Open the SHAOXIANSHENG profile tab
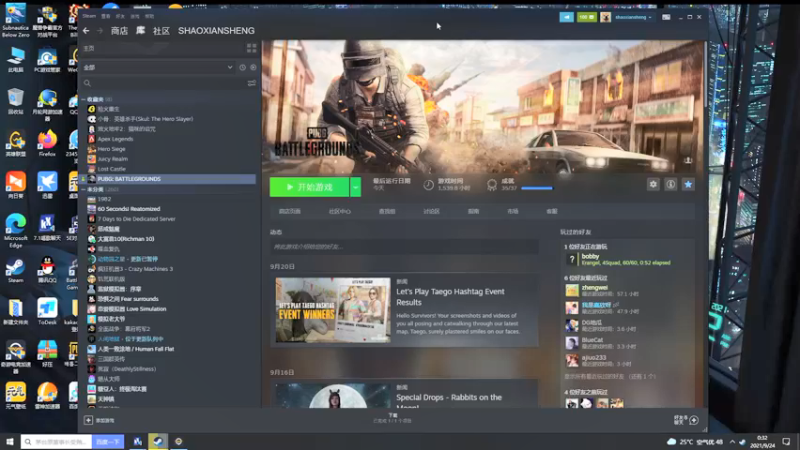The height and width of the screenshot is (450, 800). [x=216, y=31]
